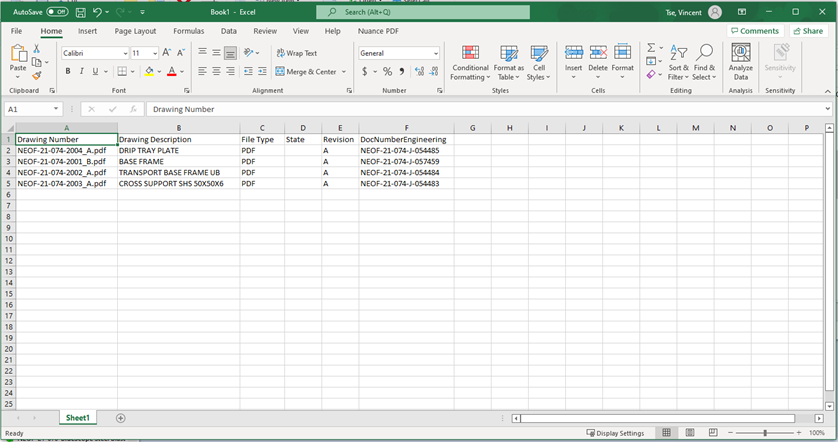The image size is (838, 442).
Task: Select the Sheet1 tab
Action: [77, 418]
